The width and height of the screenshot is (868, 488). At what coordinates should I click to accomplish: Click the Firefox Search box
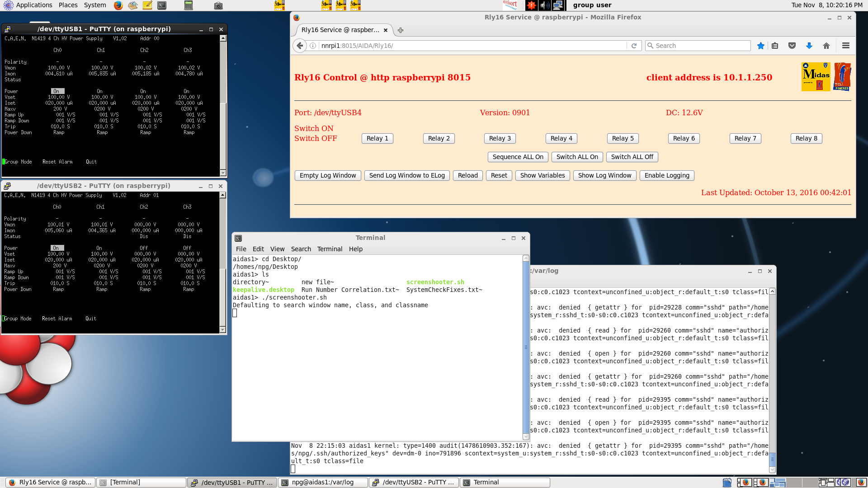coord(698,46)
